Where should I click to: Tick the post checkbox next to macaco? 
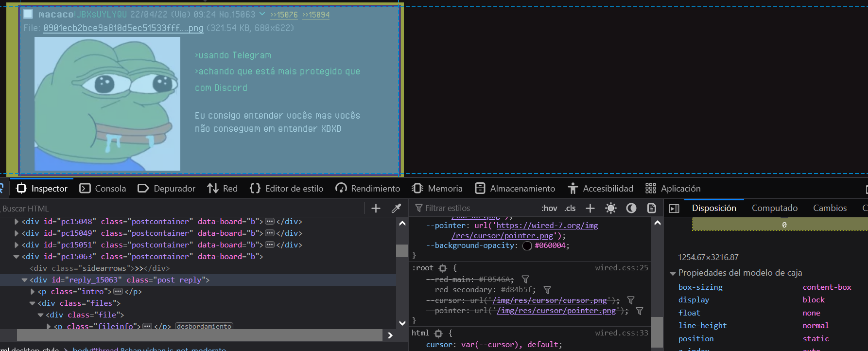pyautogui.click(x=28, y=14)
